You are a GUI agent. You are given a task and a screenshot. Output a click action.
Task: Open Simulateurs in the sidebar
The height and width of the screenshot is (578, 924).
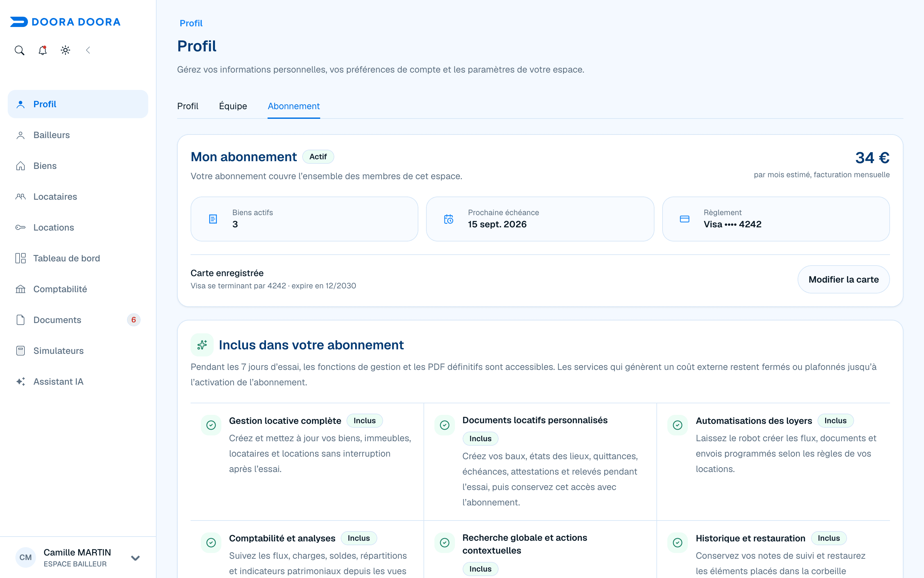click(78, 351)
